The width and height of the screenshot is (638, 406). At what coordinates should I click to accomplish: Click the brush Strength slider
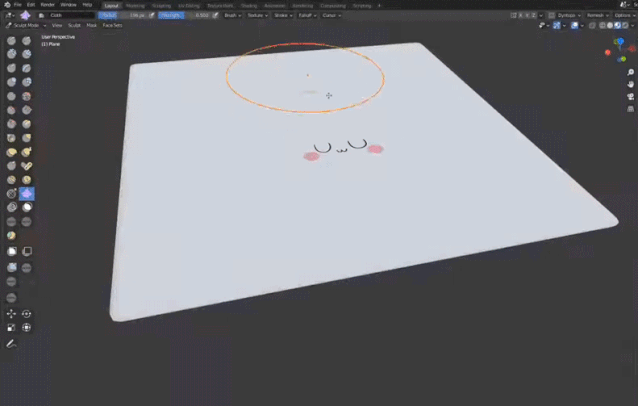coord(201,15)
